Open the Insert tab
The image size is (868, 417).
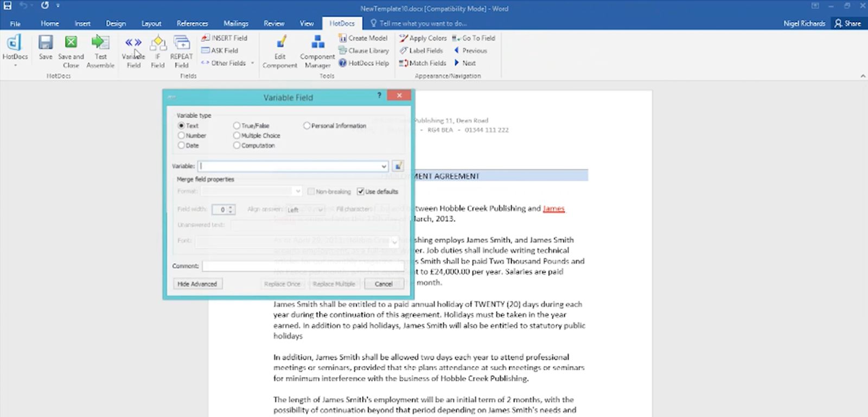click(x=82, y=23)
